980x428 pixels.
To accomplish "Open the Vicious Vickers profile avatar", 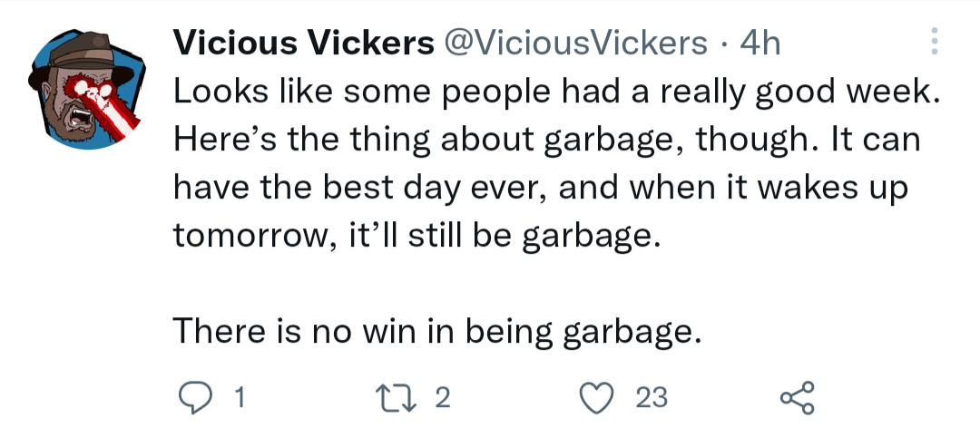I will (x=86, y=89).
